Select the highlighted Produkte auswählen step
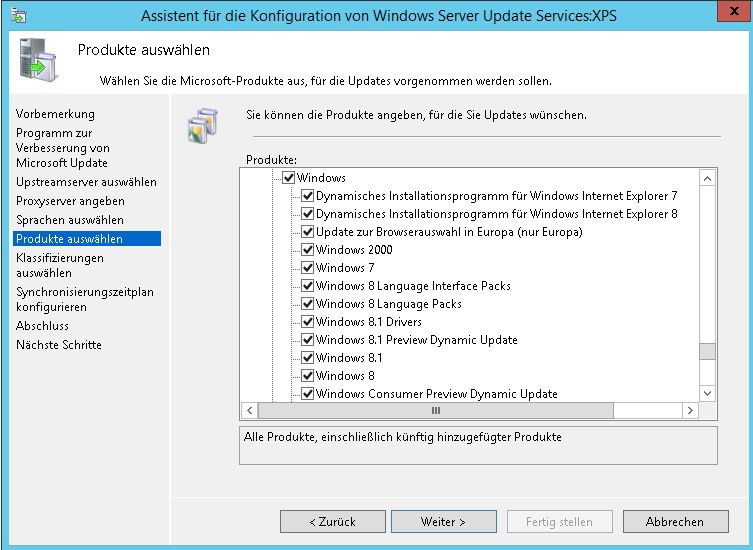The height and width of the screenshot is (550, 753). click(87, 239)
